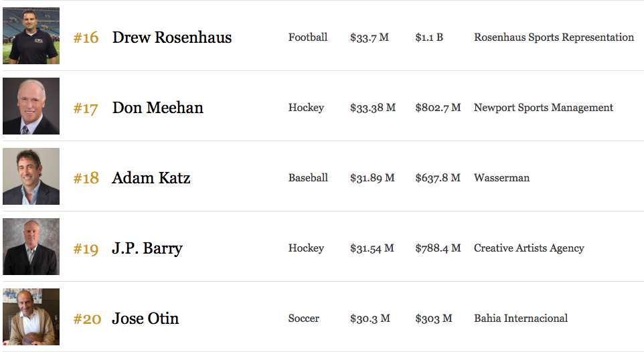Click Don Meehan's headshot thumbnail
This screenshot has width=644, height=352.
pos(31,106)
